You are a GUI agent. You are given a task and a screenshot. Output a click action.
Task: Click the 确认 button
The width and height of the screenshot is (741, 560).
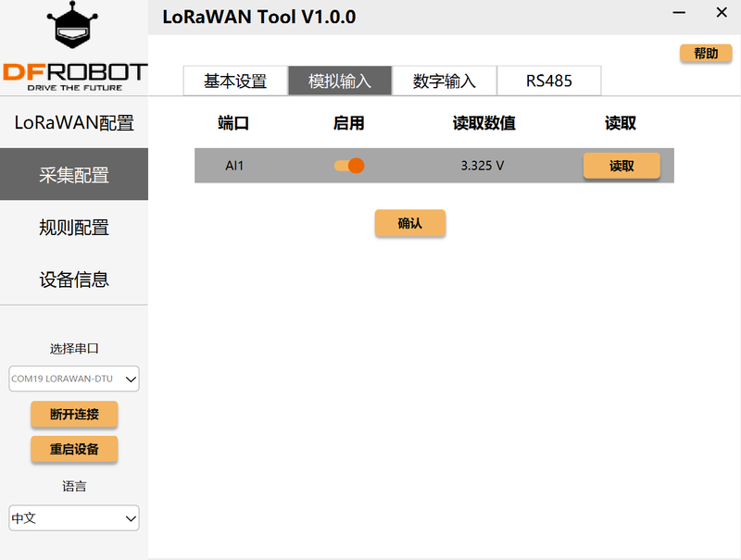click(409, 223)
